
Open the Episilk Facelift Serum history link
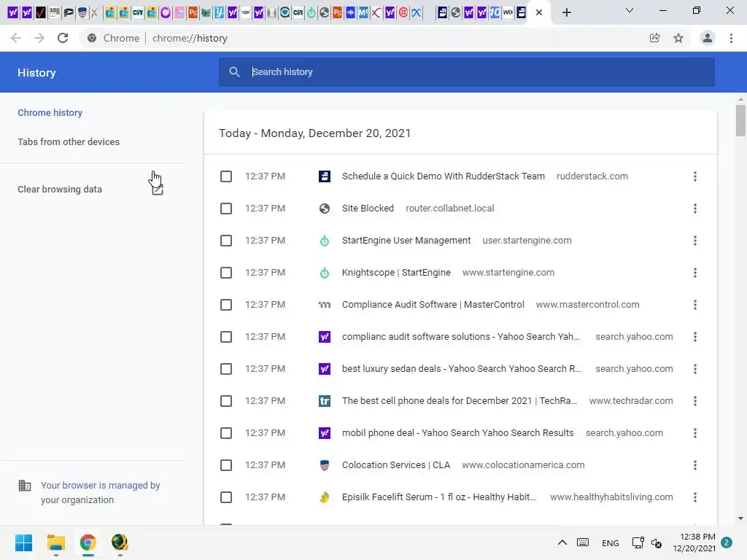(438, 497)
